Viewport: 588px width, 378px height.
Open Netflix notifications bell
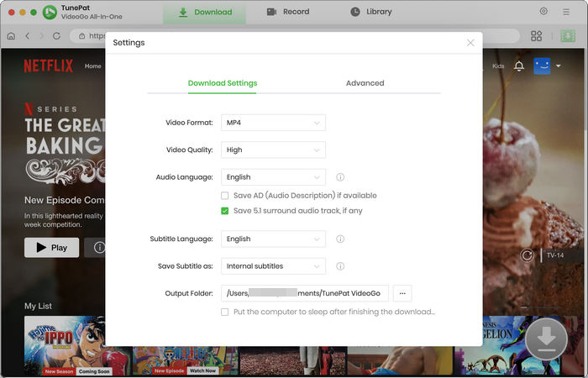tap(518, 66)
